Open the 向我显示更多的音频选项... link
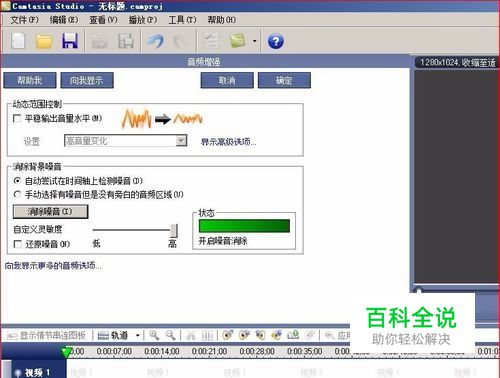The image size is (500, 378). [53, 266]
